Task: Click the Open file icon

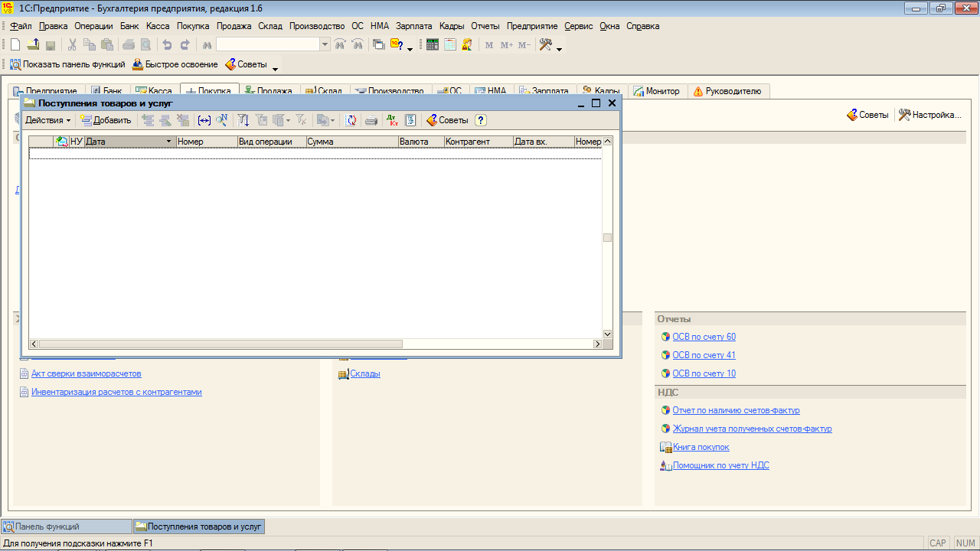Action: pos(33,44)
